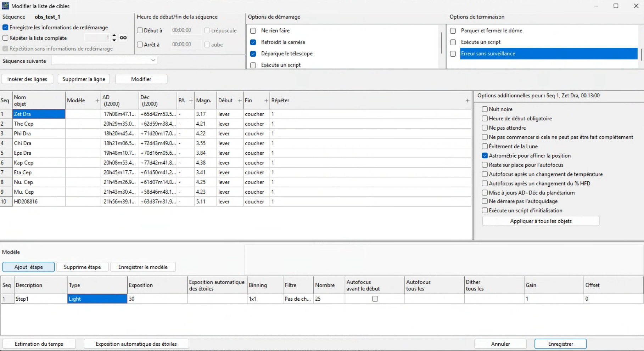Click the Pas de ch... filter cell
This screenshot has height=351, width=644.
[x=298, y=299]
